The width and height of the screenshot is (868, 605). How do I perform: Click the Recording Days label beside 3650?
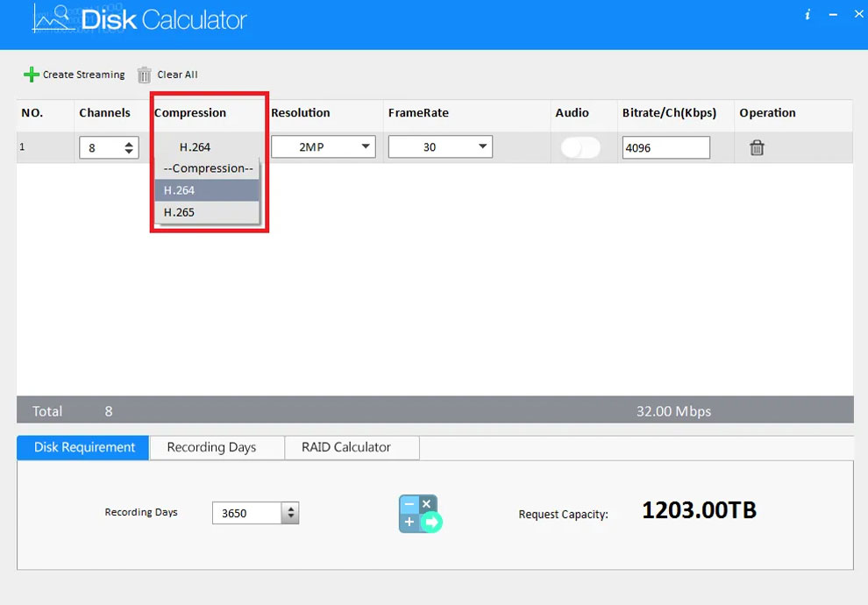coord(141,513)
